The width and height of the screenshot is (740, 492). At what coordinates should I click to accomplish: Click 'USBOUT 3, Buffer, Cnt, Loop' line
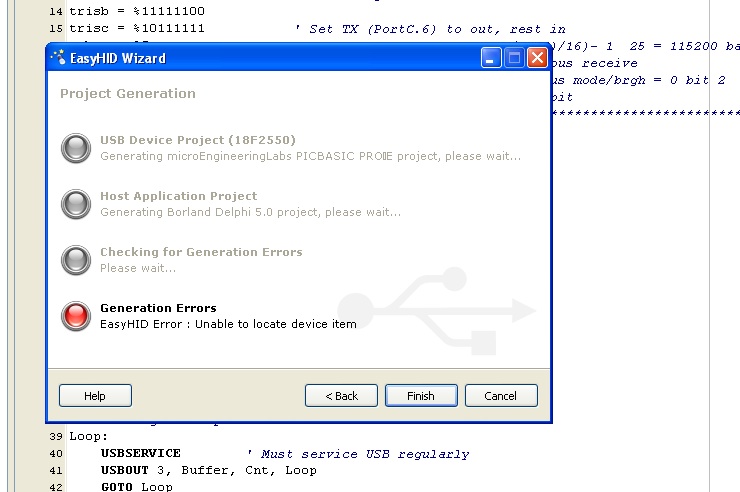pyautogui.click(x=209, y=470)
